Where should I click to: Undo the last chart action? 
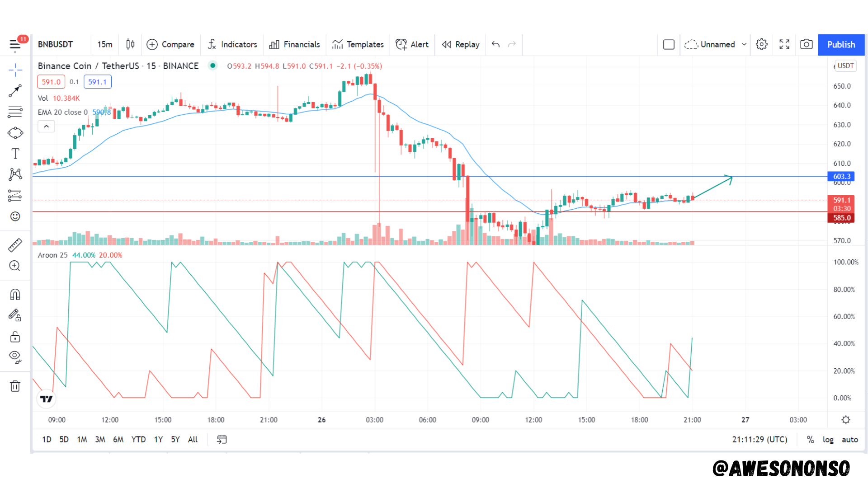point(496,44)
